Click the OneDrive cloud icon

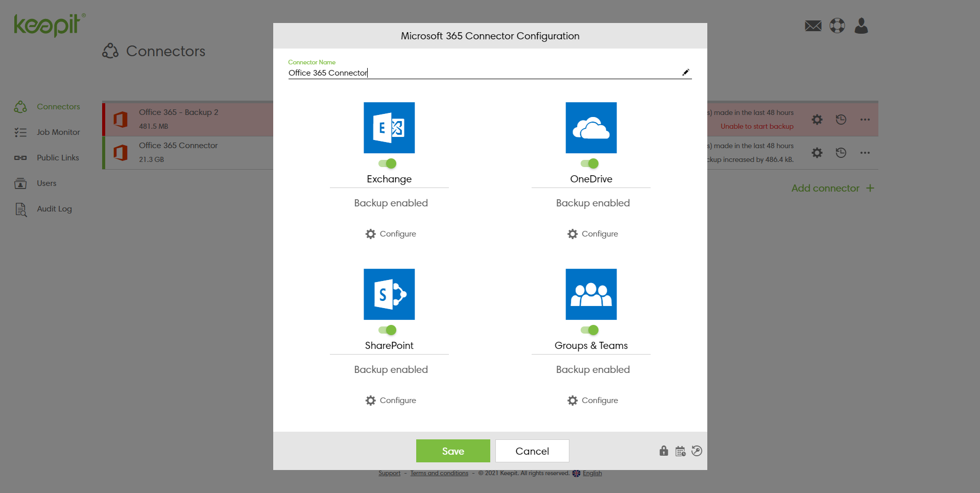(x=591, y=128)
